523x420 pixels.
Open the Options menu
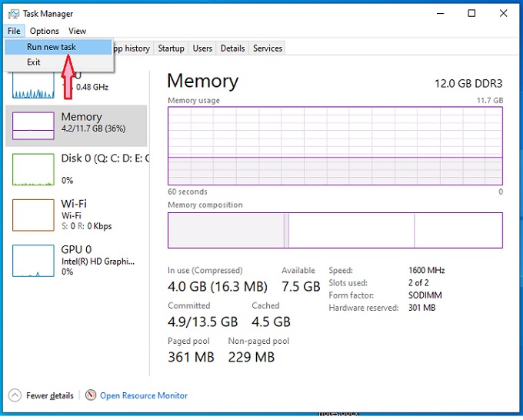[45, 31]
